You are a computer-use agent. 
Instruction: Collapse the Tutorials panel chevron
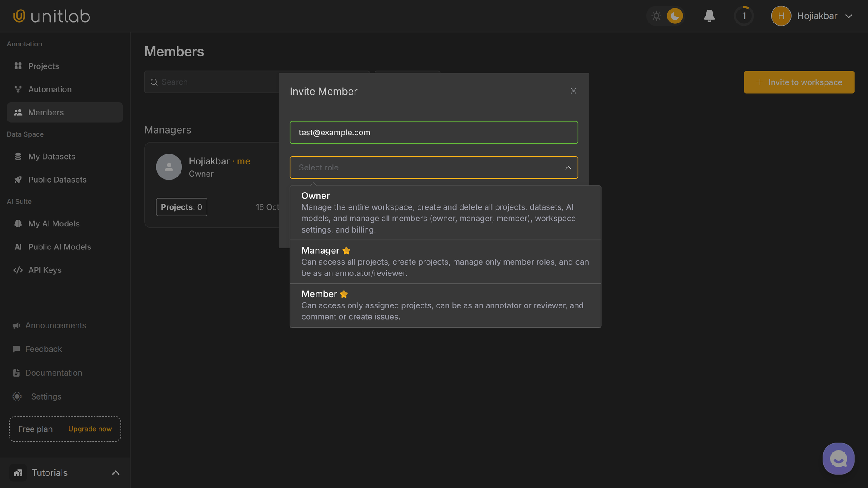click(115, 473)
